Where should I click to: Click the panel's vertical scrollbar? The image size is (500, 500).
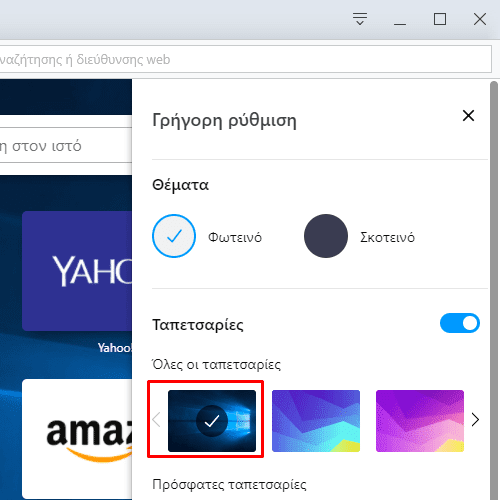(494, 290)
